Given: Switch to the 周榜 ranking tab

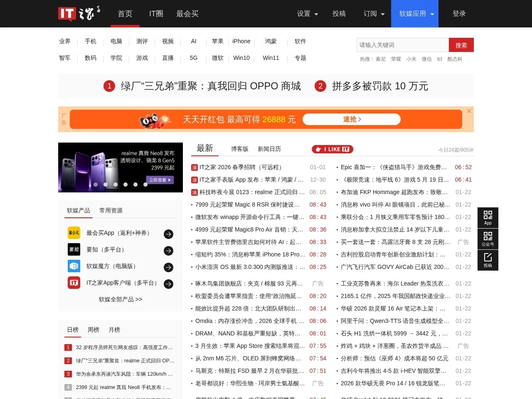Looking at the screenshot, I should (x=94, y=330).
